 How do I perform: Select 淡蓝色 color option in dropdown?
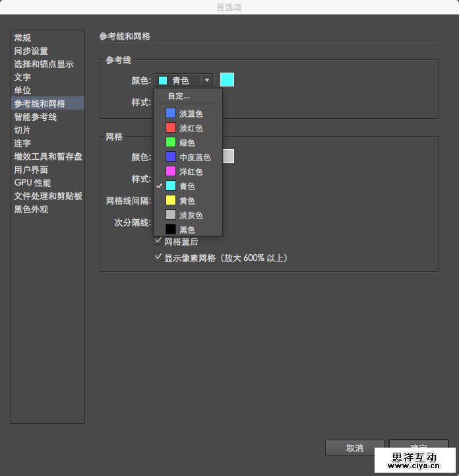pos(191,114)
